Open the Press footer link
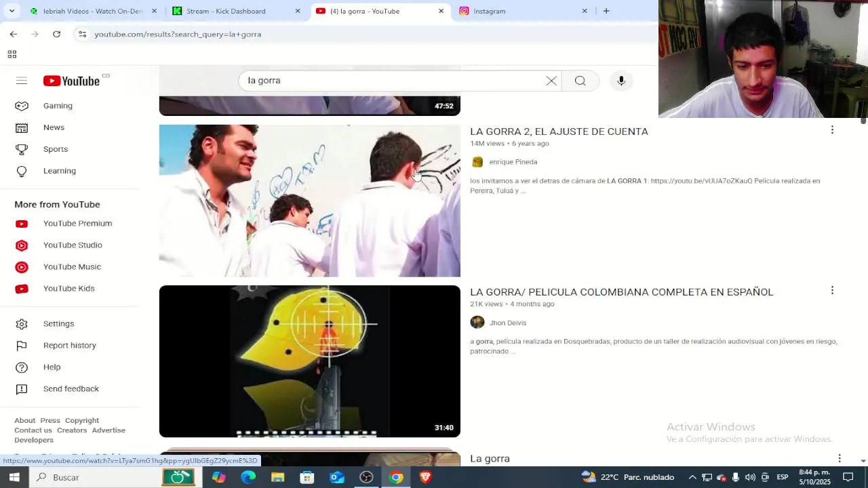 click(50, 421)
